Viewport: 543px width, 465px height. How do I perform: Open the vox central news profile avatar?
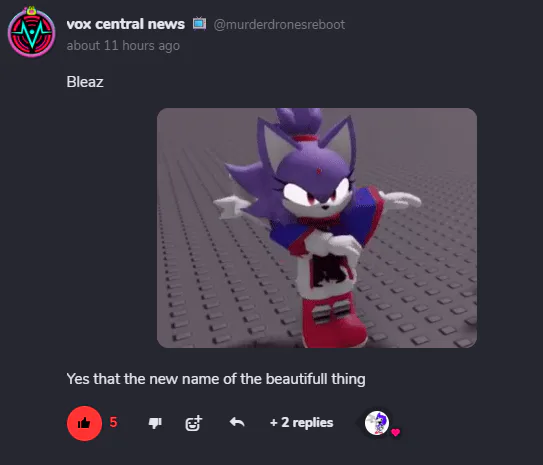(32, 33)
